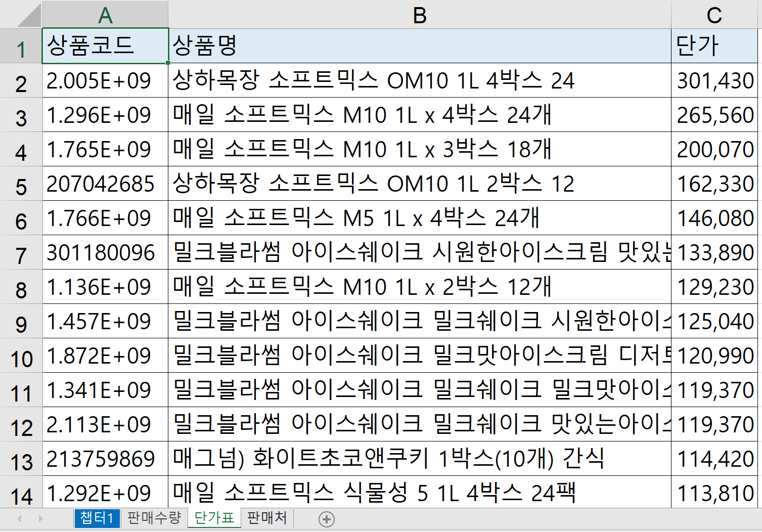
Task: Open the 판매처 sheet tab
Action: point(267,518)
